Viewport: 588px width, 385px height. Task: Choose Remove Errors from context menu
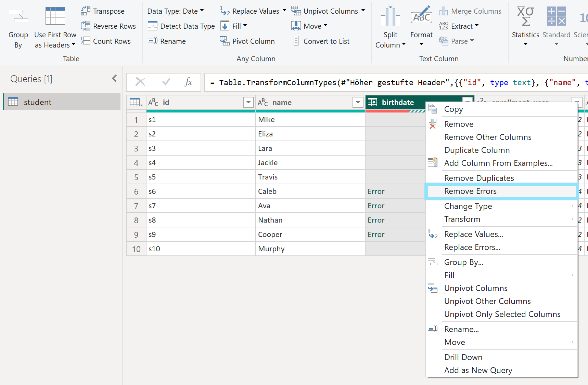470,191
